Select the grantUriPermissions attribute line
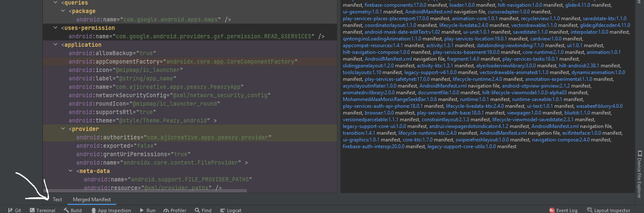 pos(134,154)
